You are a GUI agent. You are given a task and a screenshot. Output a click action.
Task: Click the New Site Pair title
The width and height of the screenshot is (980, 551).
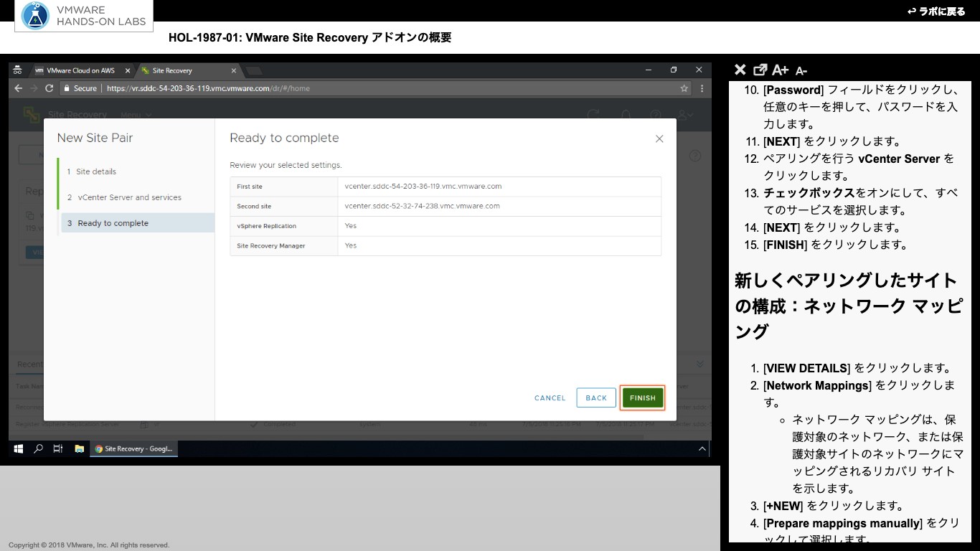click(95, 138)
